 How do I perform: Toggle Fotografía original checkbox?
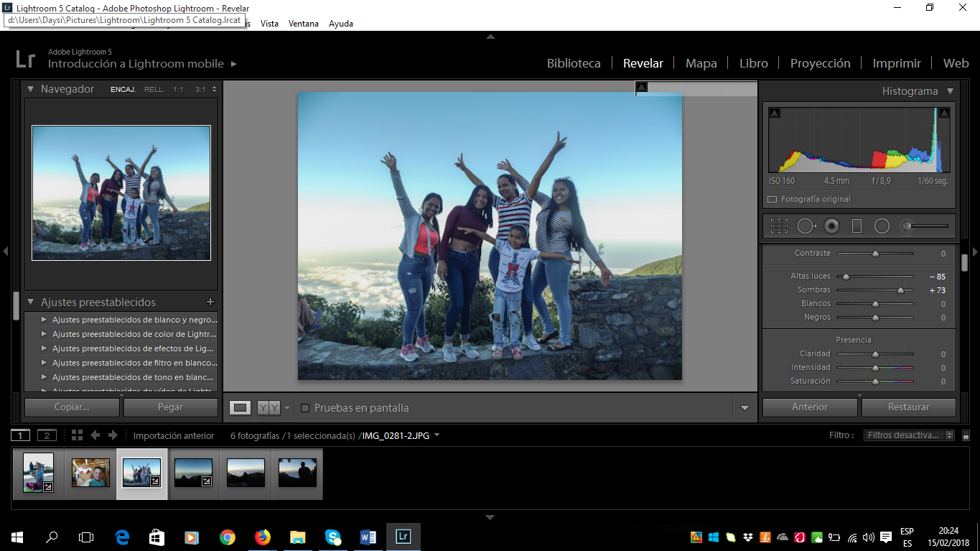772,200
